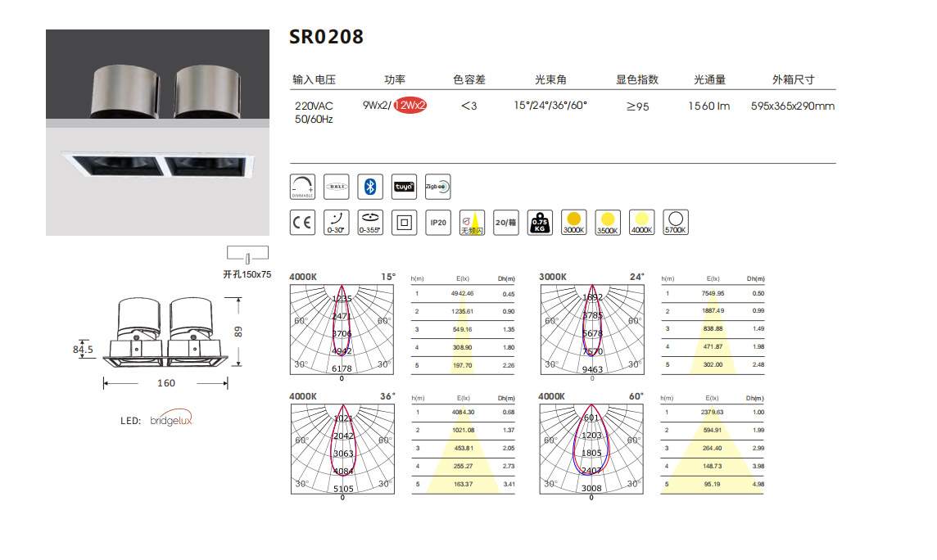The width and height of the screenshot is (937, 560).
Task: Click the IP20 rating icon
Action: click(x=438, y=223)
